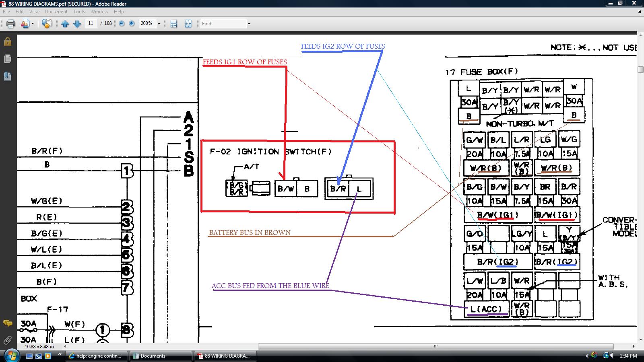The height and width of the screenshot is (362, 644).
Task: Expand the Find options dropdown arrow
Action: click(249, 24)
